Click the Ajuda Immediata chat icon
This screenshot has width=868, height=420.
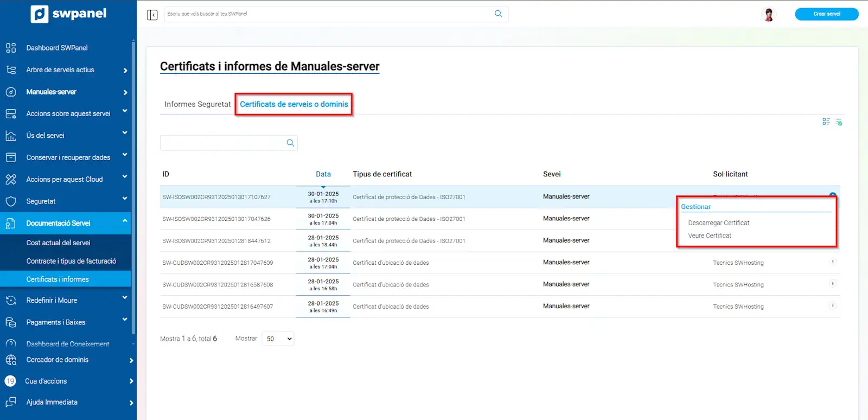pos(11,402)
